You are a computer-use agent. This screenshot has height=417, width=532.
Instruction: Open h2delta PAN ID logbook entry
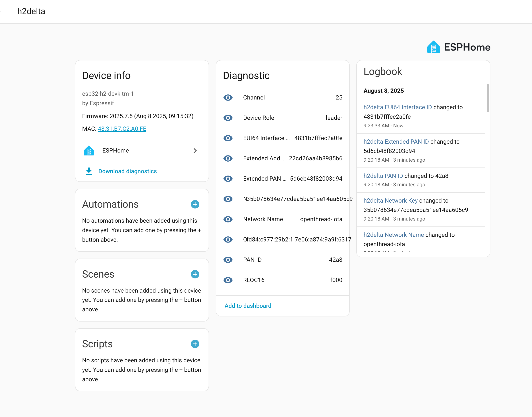(383, 176)
